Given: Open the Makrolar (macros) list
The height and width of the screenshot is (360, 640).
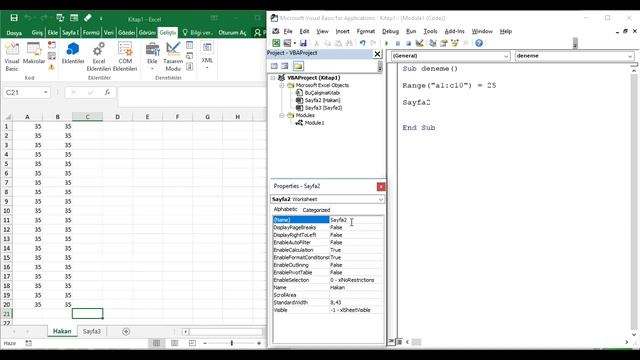Looking at the screenshot, I should pyautogui.click(x=33, y=53).
